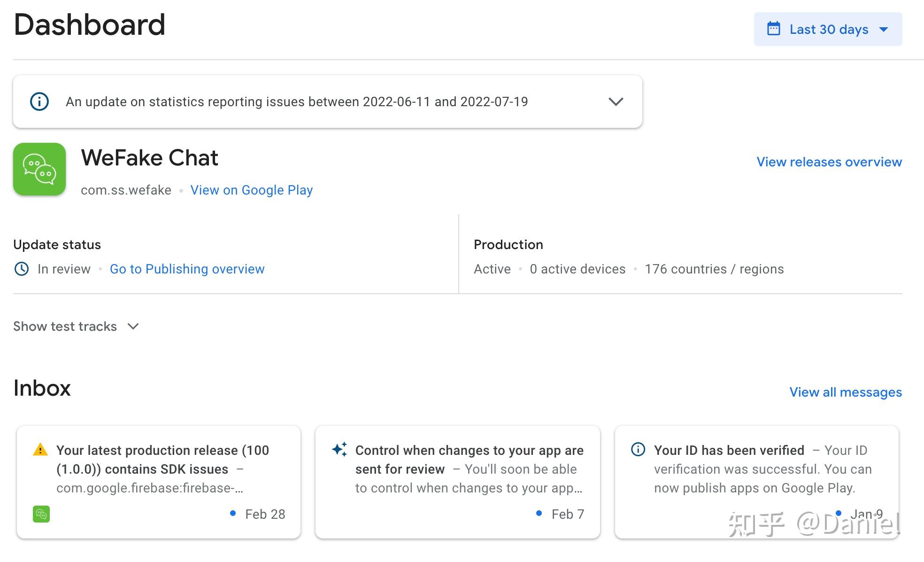This screenshot has height=562, width=924.
Task: Expand the statistics reporting issues notice
Action: coord(616,101)
